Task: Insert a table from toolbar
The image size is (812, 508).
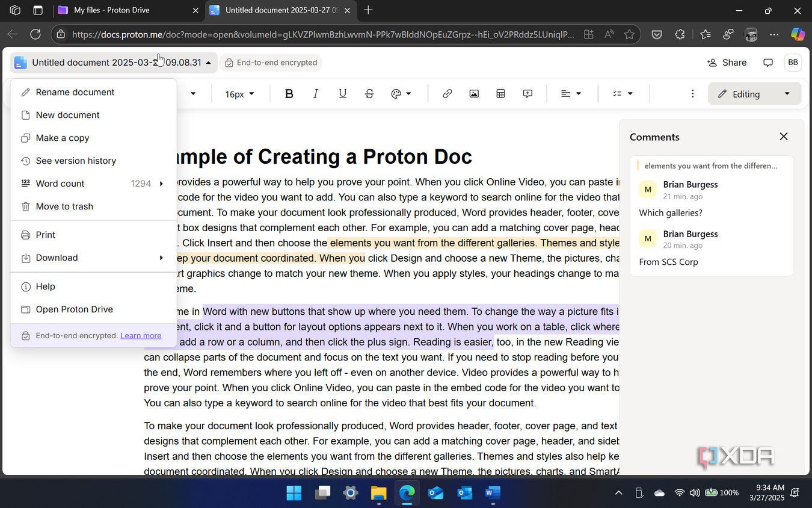Action: pos(500,94)
